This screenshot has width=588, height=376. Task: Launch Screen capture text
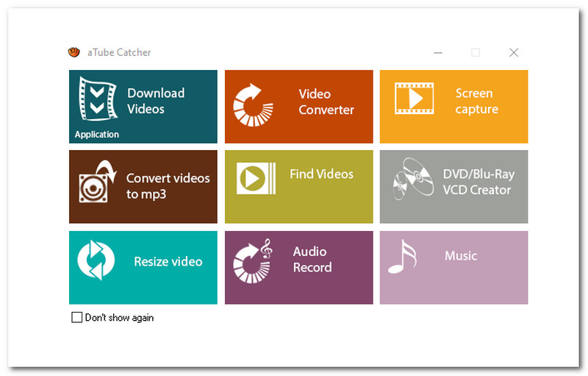click(476, 102)
